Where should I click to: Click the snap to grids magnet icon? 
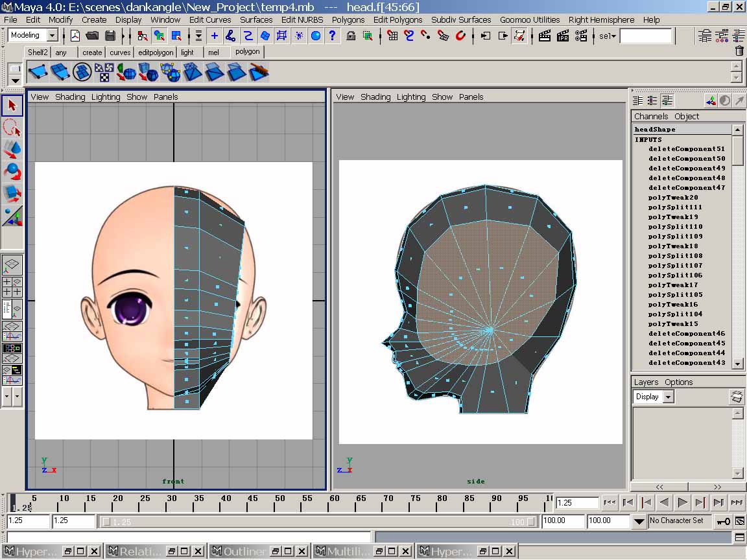[x=392, y=36]
